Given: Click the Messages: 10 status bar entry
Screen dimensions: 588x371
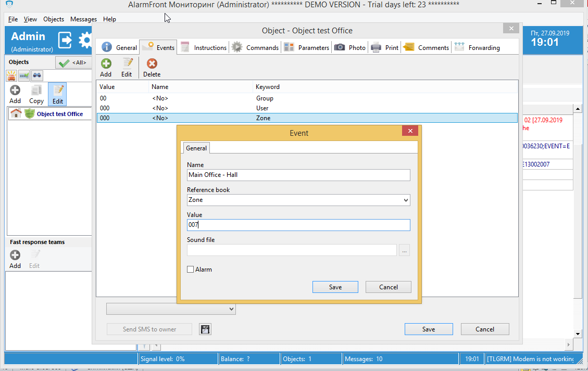Looking at the screenshot, I should [401, 359].
